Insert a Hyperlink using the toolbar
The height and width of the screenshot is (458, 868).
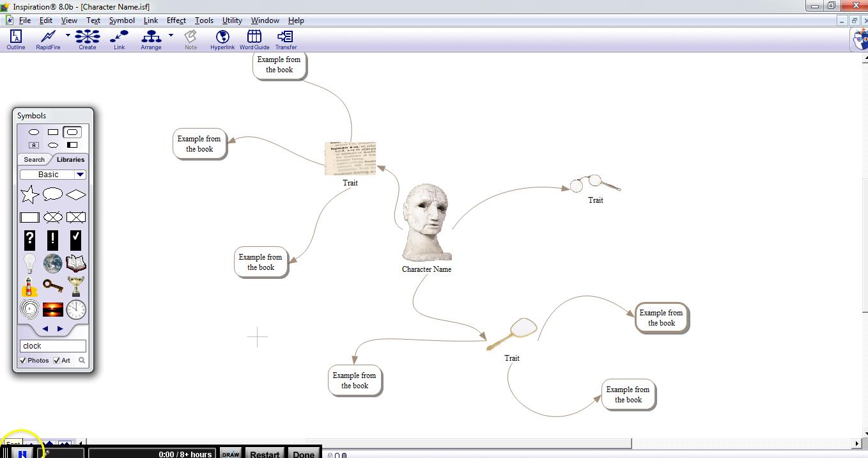point(222,38)
